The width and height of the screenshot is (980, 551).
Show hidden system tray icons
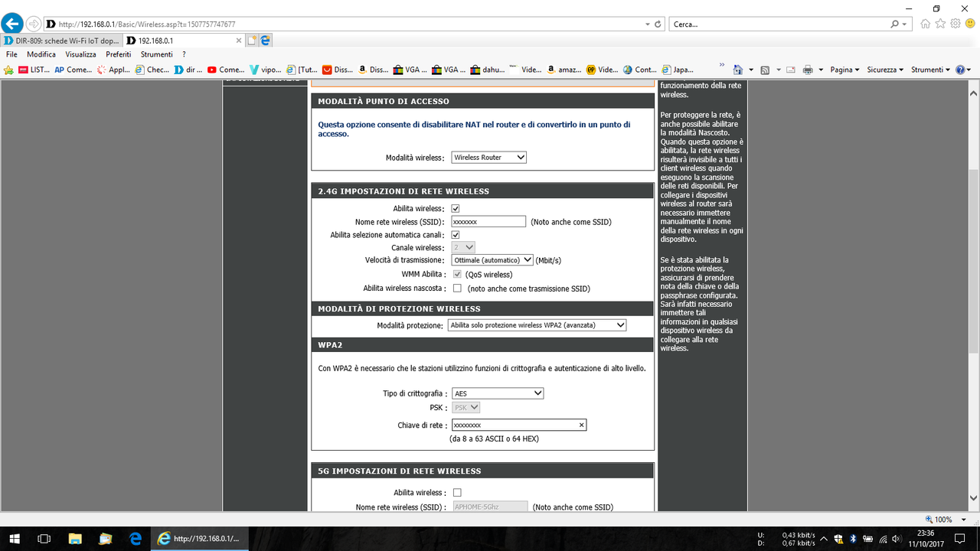(x=824, y=539)
